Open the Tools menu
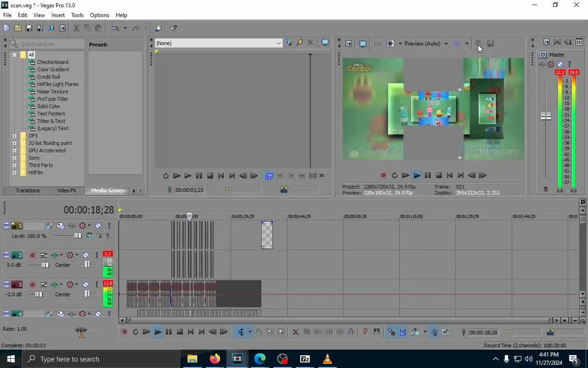Image resolution: width=588 pixels, height=368 pixels. tap(77, 15)
